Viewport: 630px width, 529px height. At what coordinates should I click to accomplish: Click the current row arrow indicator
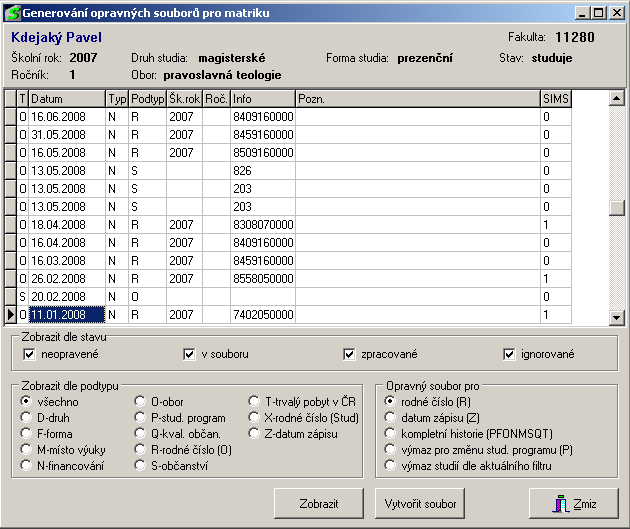pos(11,315)
